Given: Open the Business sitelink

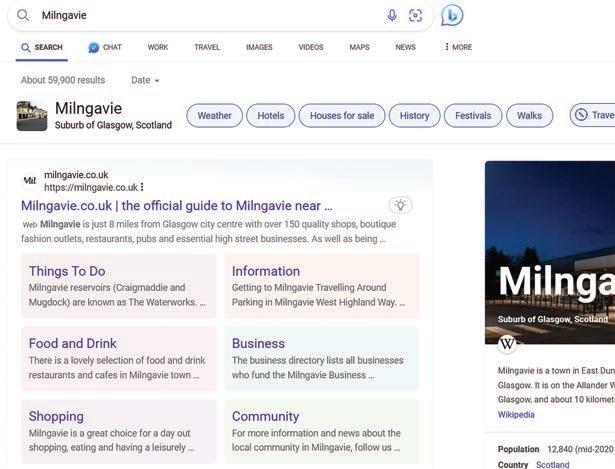Looking at the screenshot, I should coord(258,344).
